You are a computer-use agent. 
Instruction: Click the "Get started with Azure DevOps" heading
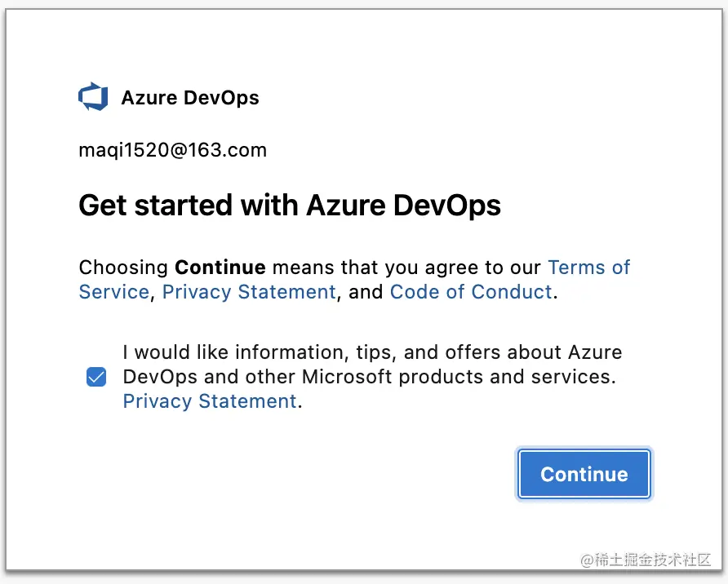point(290,206)
